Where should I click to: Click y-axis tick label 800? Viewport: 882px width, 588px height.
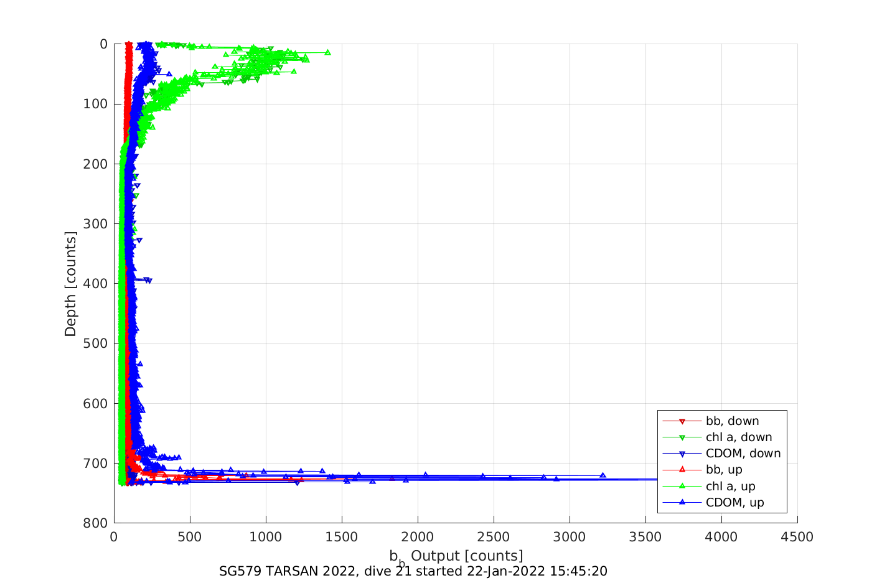pyautogui.click(x=96, y=523)
